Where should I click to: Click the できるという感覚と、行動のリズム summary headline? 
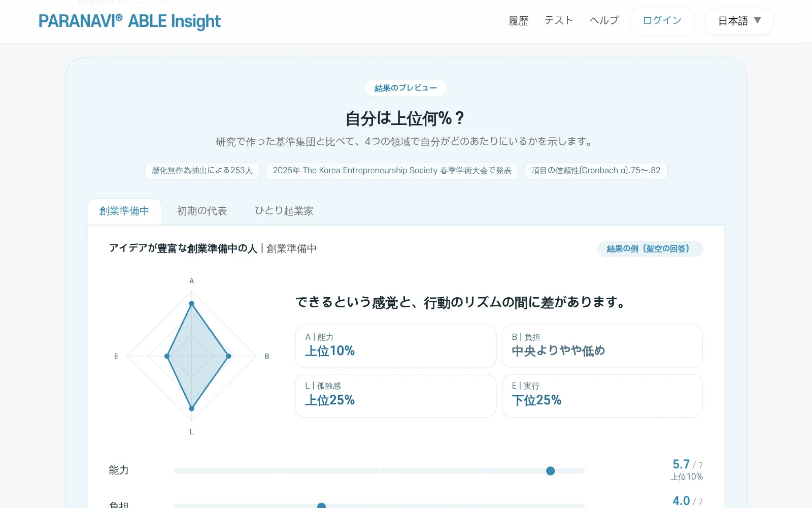click(460, 302)
